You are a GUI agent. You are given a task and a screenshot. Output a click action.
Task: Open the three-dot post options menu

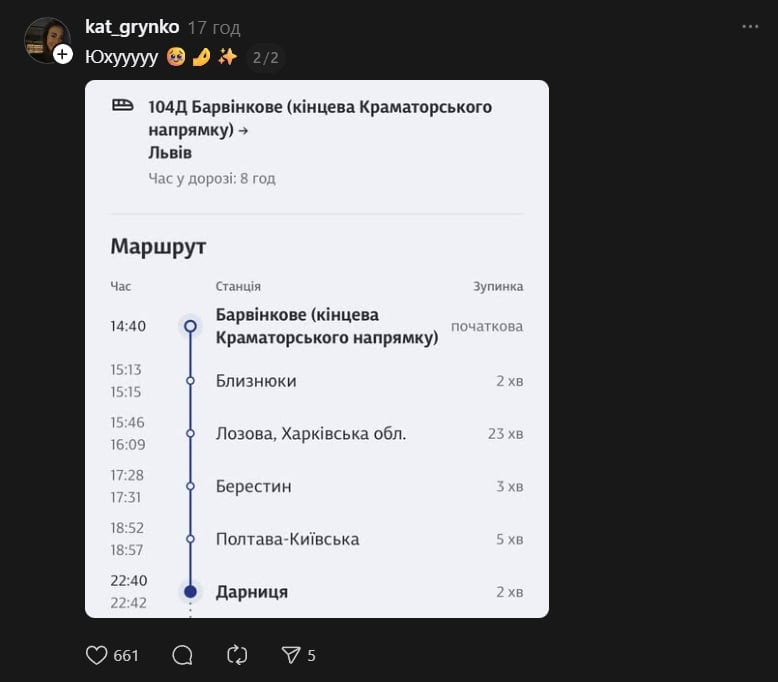(750, 27)
